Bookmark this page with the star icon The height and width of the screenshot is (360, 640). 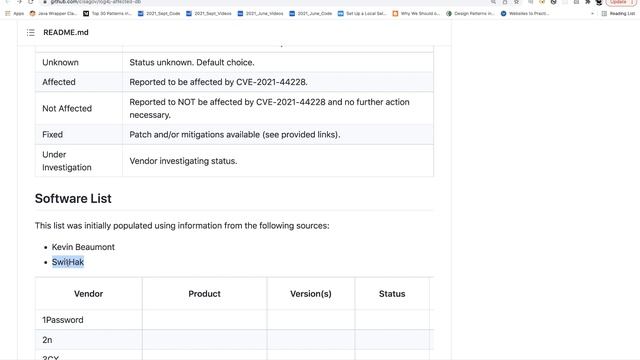[516, 2]
